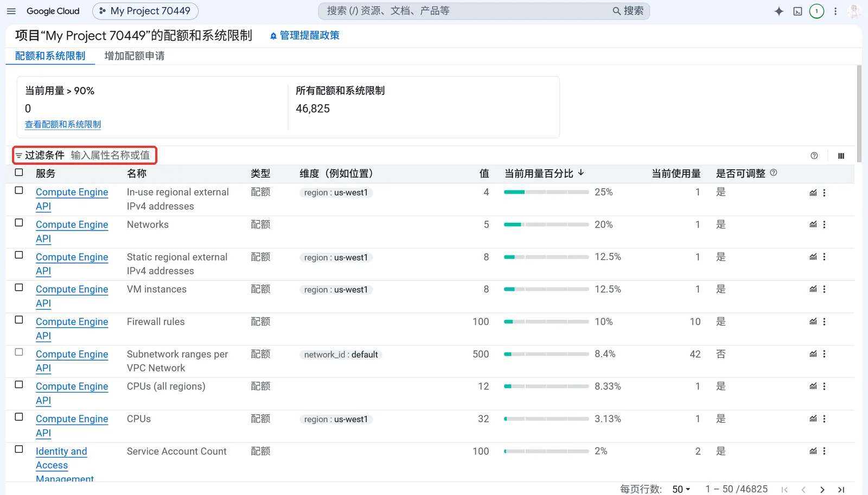The height and width of the screenshot is (495, 868).
Task: Go to next page of results
Action: click(x=822, y=490)
